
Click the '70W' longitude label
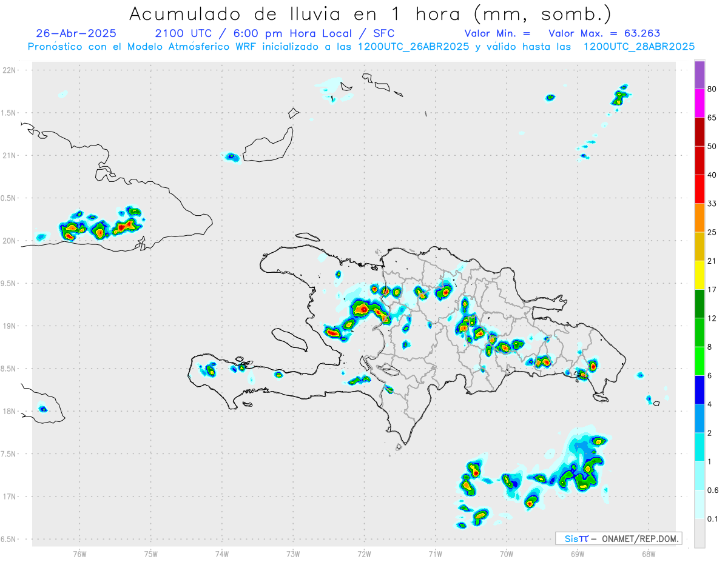507,554
